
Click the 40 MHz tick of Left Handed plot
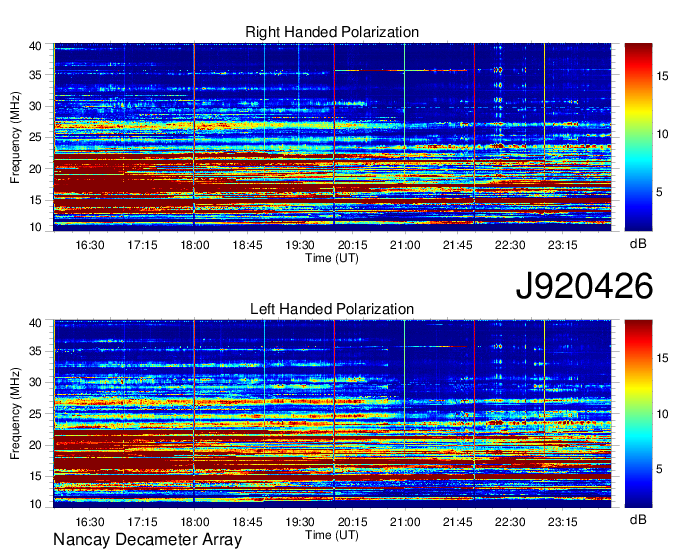(x=35, y=323)
